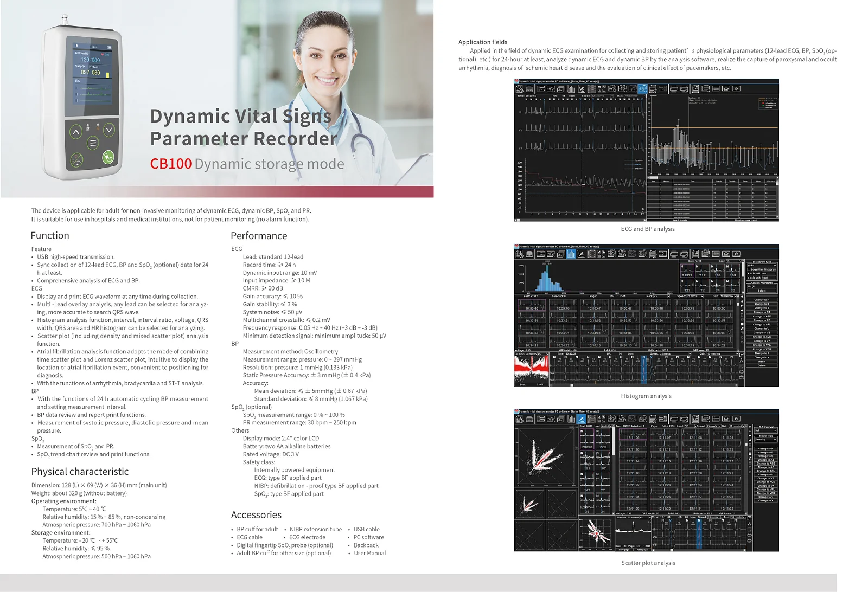This screenshot has height=592, width=868.
Task: Click the print preview icon in Histogram analysis toolbar
Action: pyautogui.click(x=684, y=254)
